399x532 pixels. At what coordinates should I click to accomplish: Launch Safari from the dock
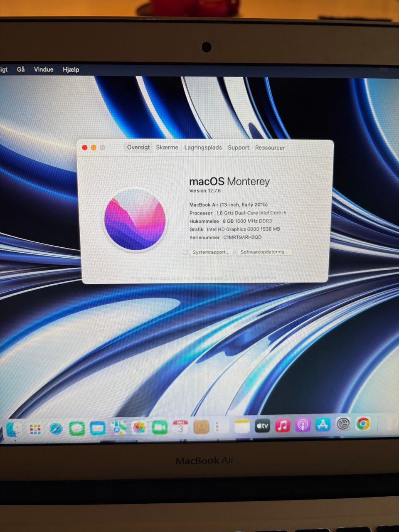(x=56, y=429)
